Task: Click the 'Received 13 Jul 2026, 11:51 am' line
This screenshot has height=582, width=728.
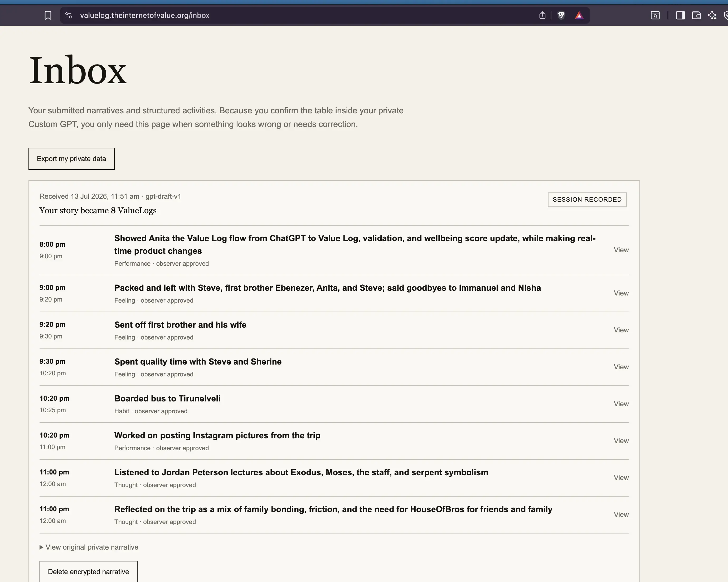Action: (110, 196)
